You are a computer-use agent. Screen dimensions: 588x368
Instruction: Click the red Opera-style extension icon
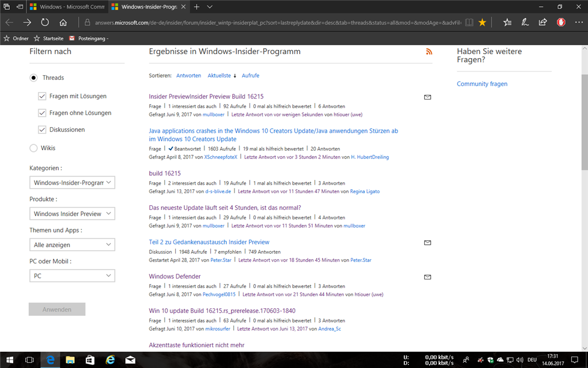click(561, 22)
